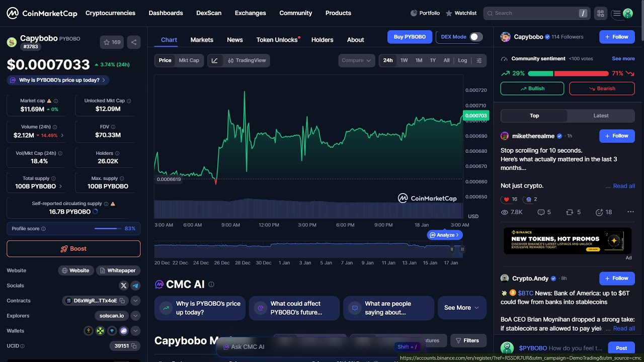The image size is (644, 362).
Task: Open chart settings sliders icon
Action: click(479, 60)
